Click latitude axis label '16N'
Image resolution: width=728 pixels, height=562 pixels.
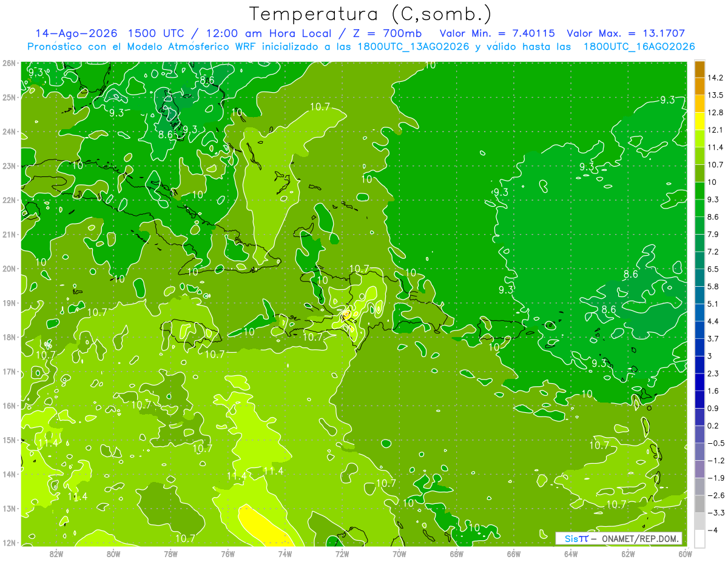[x=8, y=406]
